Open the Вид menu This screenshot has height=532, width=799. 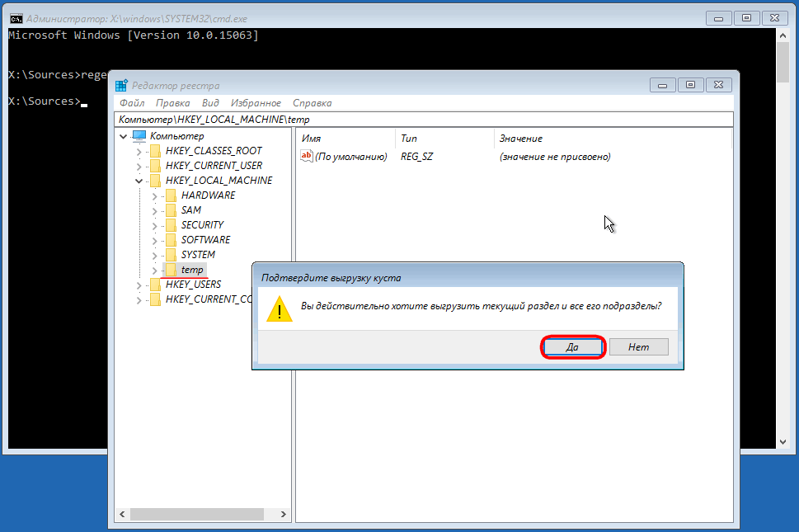[210, 103]
